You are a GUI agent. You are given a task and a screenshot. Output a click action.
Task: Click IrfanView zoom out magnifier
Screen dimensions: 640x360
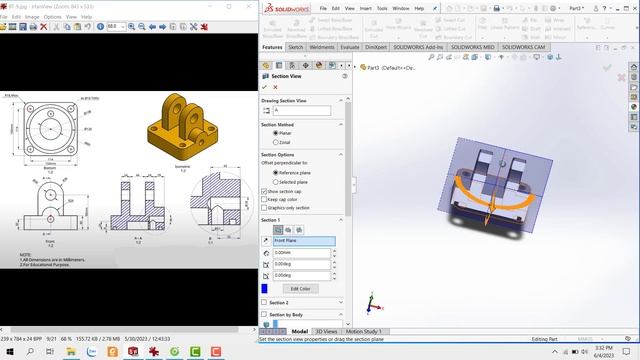coord(142,27)
